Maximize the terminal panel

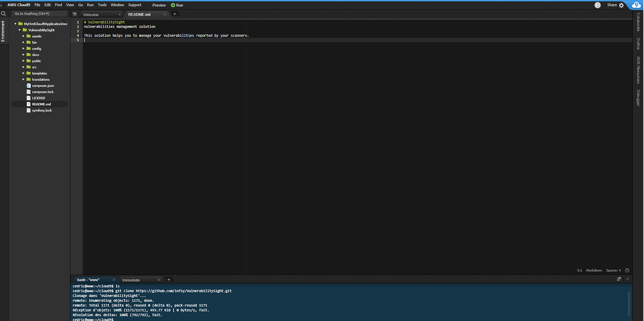coord(619,279)
